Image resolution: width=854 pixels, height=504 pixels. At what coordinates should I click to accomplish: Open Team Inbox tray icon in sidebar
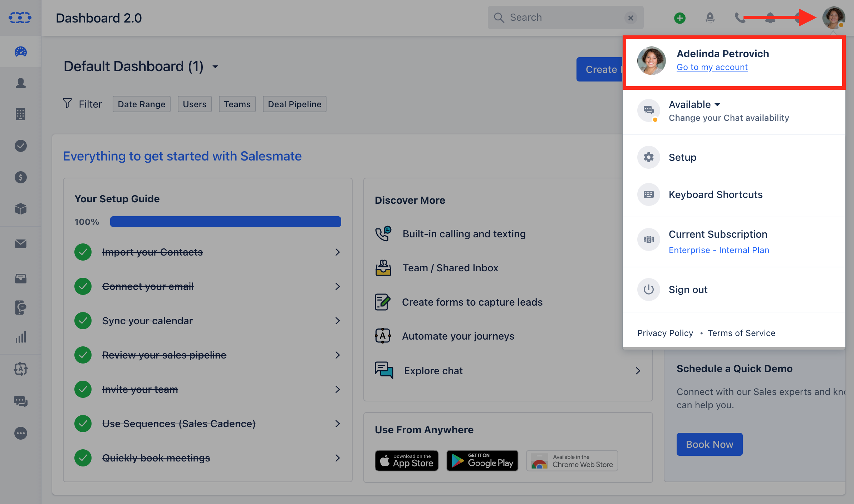tap(21, 278)
